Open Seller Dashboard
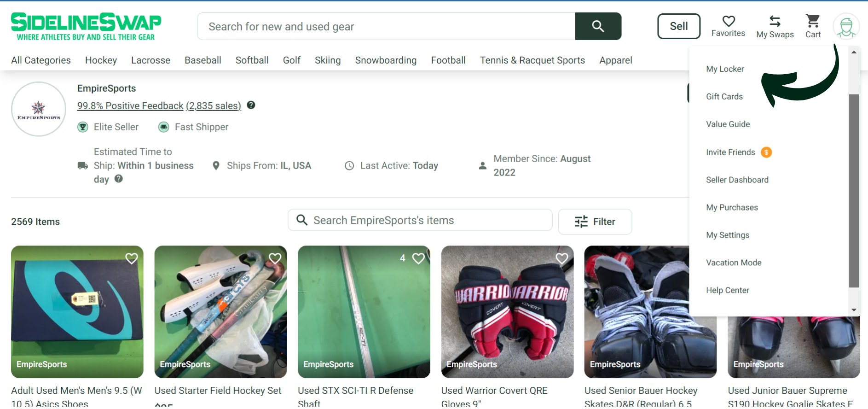Image resolution: width=868 pixels, height=409 pixels. [737, 180]
